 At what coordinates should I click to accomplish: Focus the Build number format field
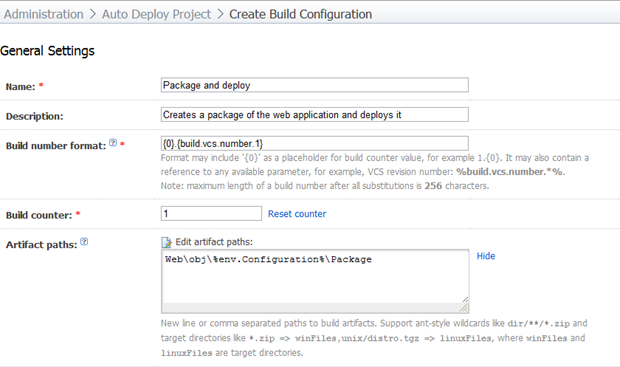(x=315, y=143)
